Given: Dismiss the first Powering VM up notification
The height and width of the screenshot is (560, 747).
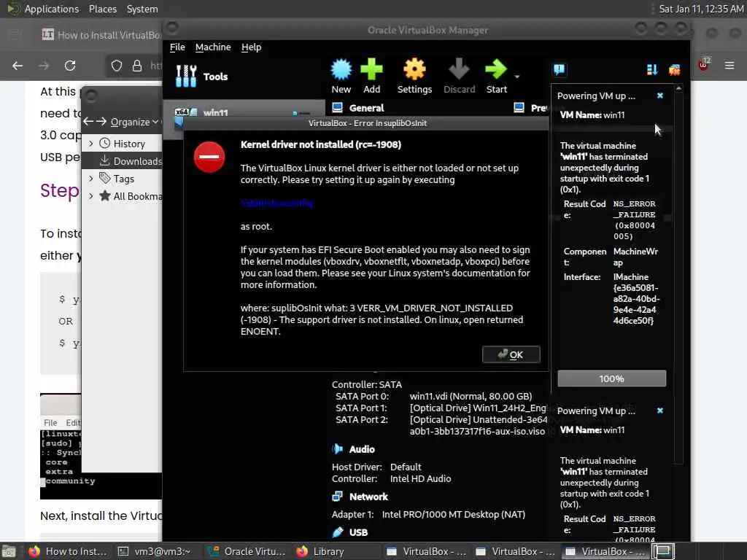Looking at the screenshot, I should click(659, 96).
